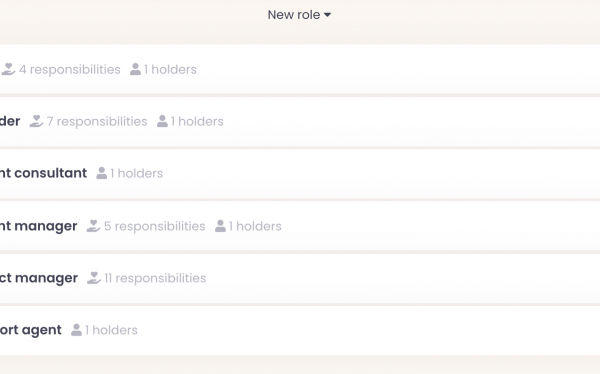Open the role ending in 'nt manager'
Viewport: 600px width, 374px height.
click(38, 226)
